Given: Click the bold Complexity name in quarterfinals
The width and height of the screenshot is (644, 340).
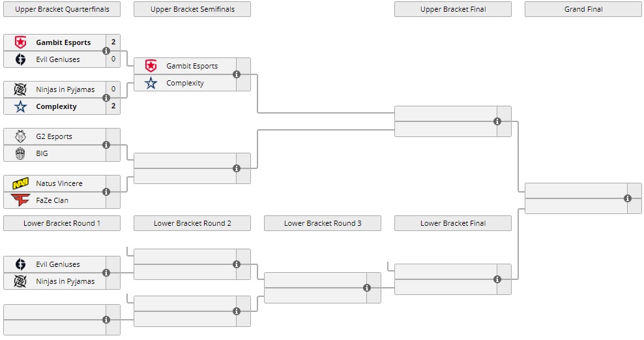Looking at the screenshot, I should coord(56,106).
